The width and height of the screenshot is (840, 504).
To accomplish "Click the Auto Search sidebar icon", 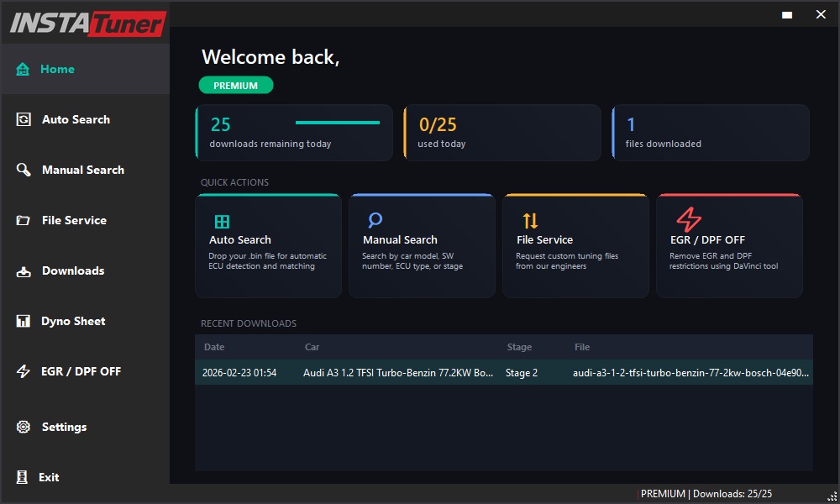I will point(22,119).
